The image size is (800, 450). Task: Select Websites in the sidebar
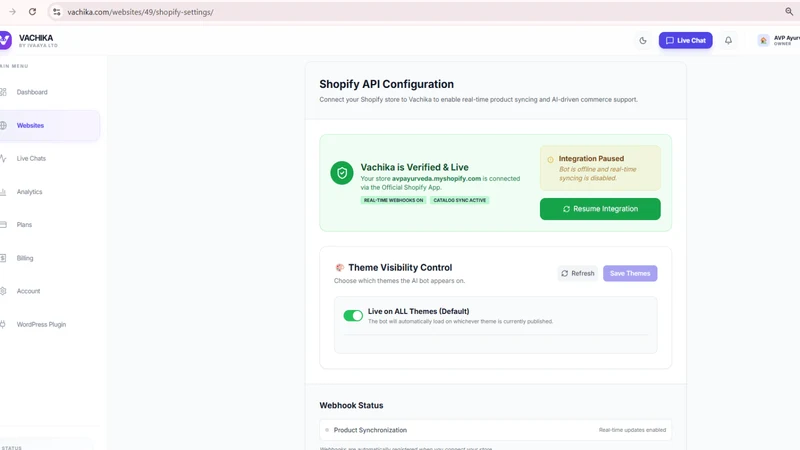click(x=50, y=126)
